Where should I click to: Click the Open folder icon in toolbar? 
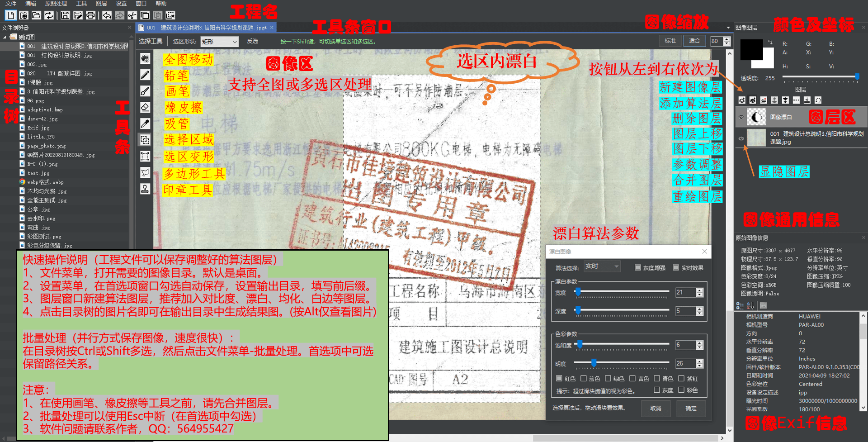[36, 15]
